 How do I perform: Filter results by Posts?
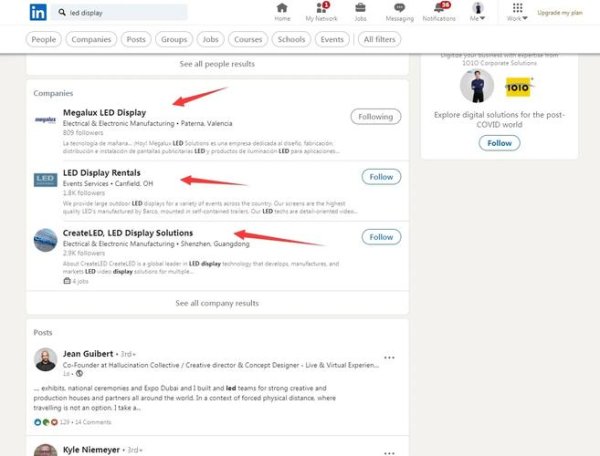click(136, 39)
